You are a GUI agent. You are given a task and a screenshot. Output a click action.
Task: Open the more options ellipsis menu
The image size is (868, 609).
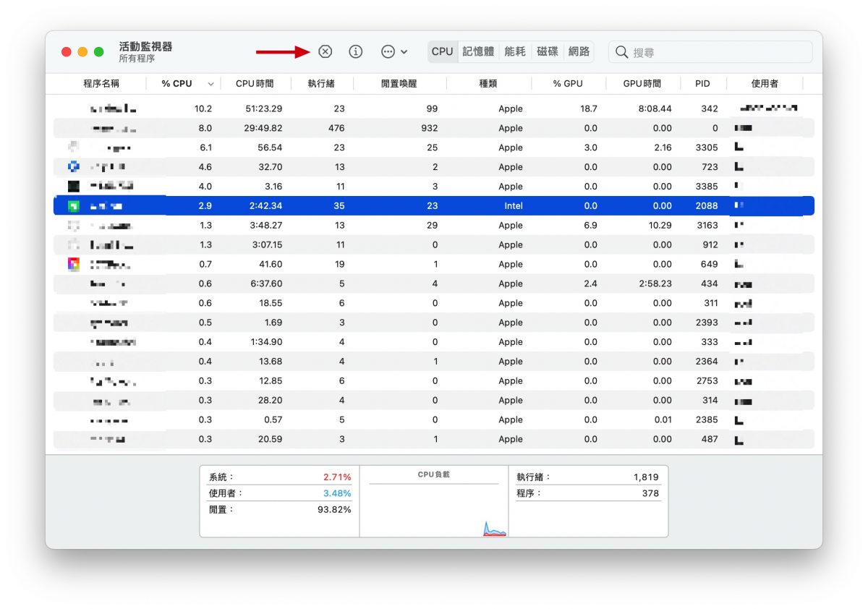pyautogui.click(x=394, y=51)
